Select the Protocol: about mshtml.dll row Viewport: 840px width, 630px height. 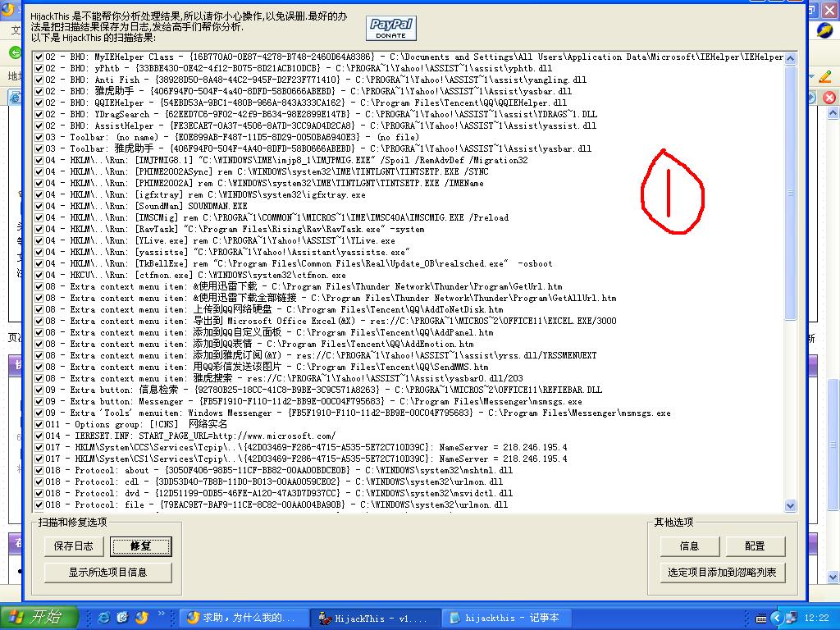(279, 470)
